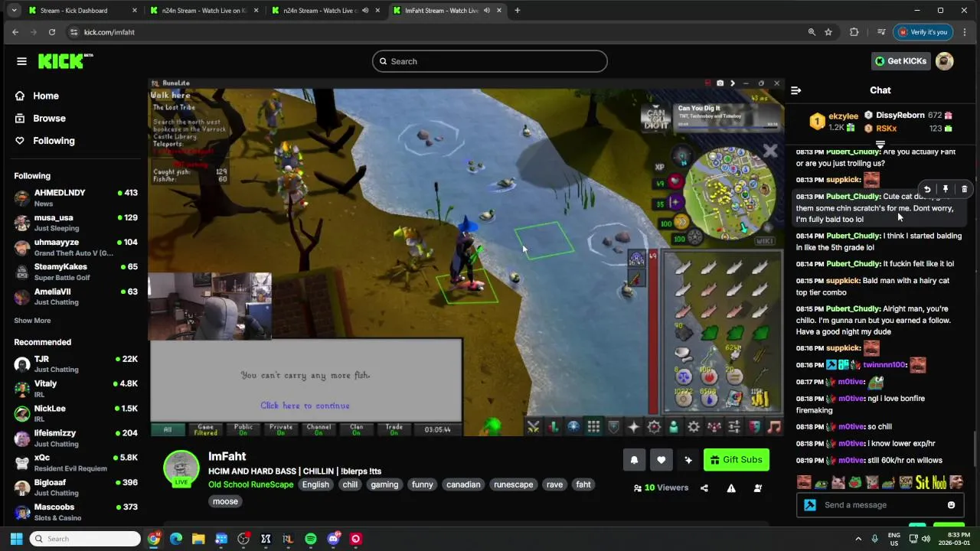This screenshot has width=980, height=551.
Task: Open xQc recommended channel
Action: pyautogui.click(x=75, y=463)
